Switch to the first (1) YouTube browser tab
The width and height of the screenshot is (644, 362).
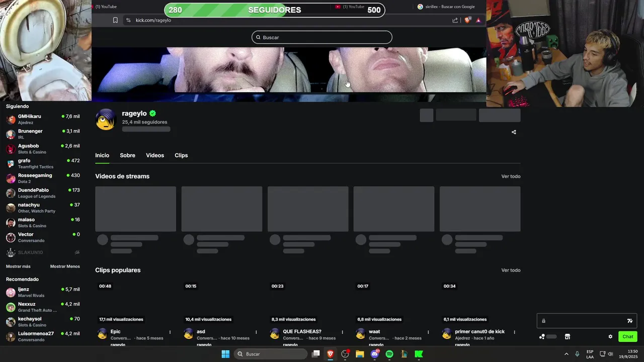coord(106,7)
